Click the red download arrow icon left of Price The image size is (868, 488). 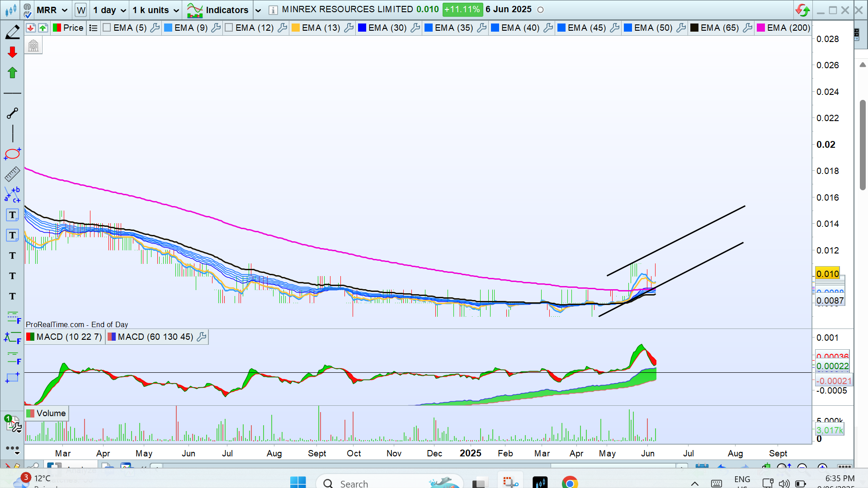(31, 28)
